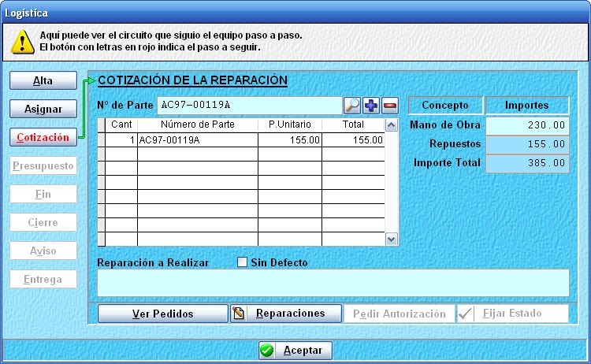Click the Importes header
This screenshot has height=364, width=591.
(x=527, y=105)
